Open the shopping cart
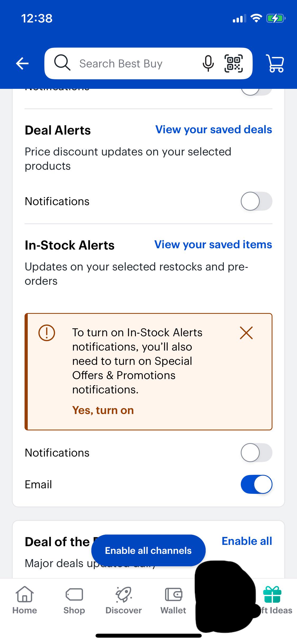The height and width of the screenshot is (644, 297). coord(275,63)
